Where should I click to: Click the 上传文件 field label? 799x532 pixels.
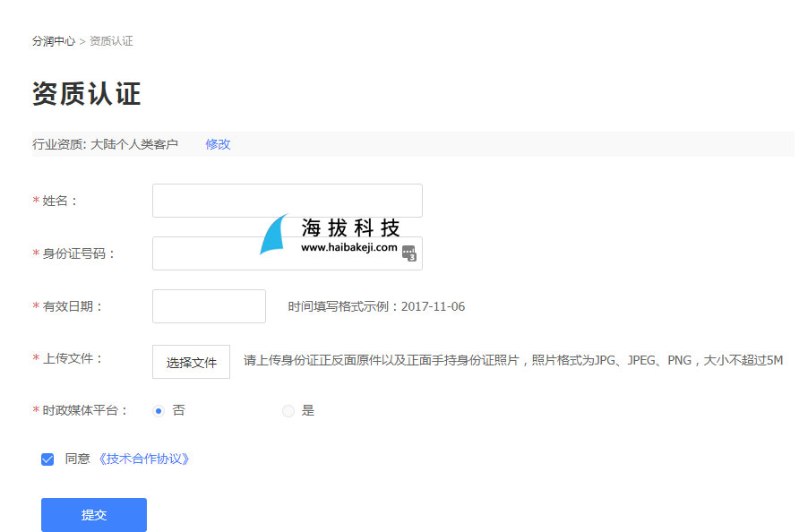[73, 358]
